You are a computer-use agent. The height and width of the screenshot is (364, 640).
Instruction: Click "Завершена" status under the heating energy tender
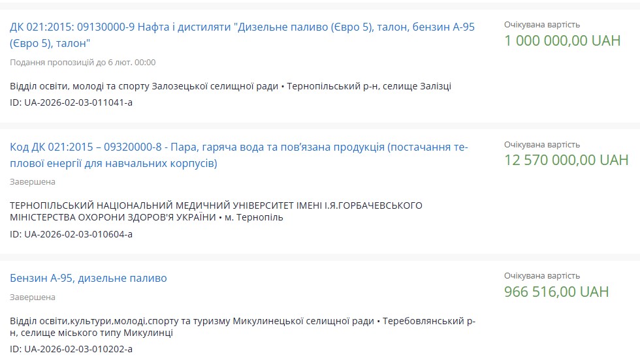[33, 182]
